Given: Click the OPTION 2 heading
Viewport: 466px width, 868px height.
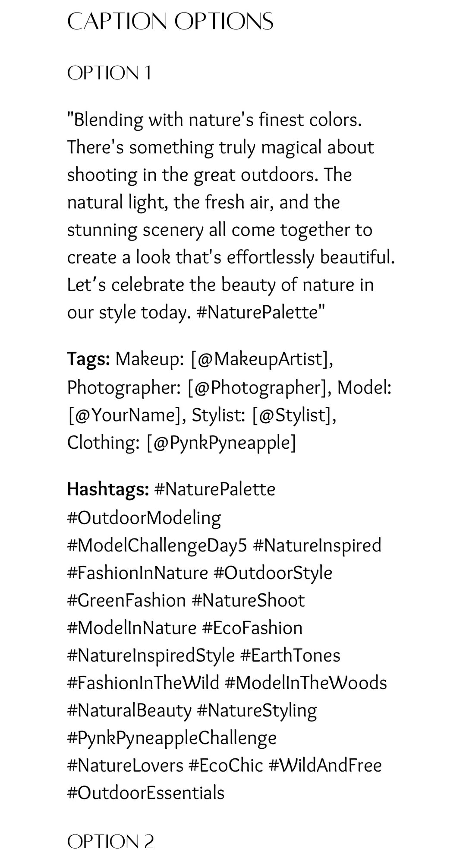Looking at the screenshot, I should point(110,842).
